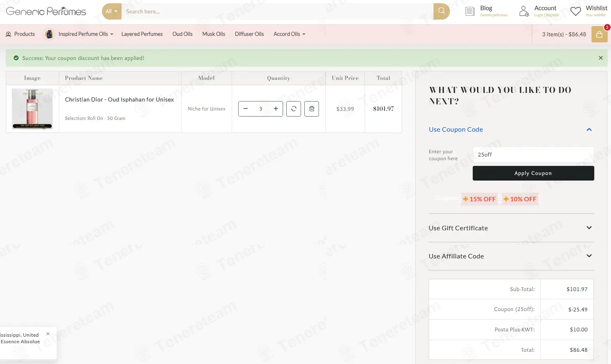Click the Niche for Unisex model text
Screen dimensions: 611x364
[206, 109]
